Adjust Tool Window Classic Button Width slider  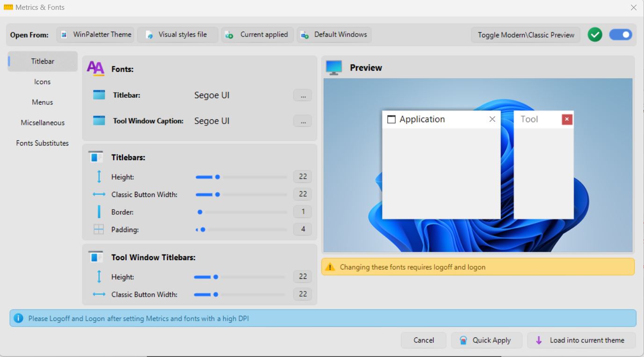point(239,294)
